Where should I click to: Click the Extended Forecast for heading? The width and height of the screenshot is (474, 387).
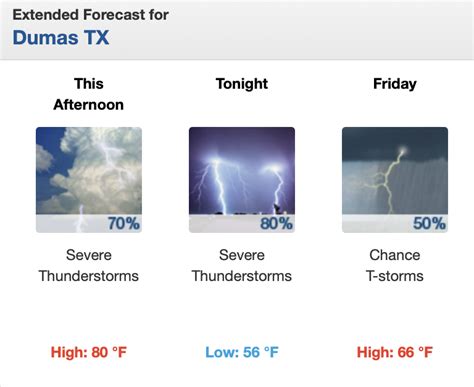91,15
